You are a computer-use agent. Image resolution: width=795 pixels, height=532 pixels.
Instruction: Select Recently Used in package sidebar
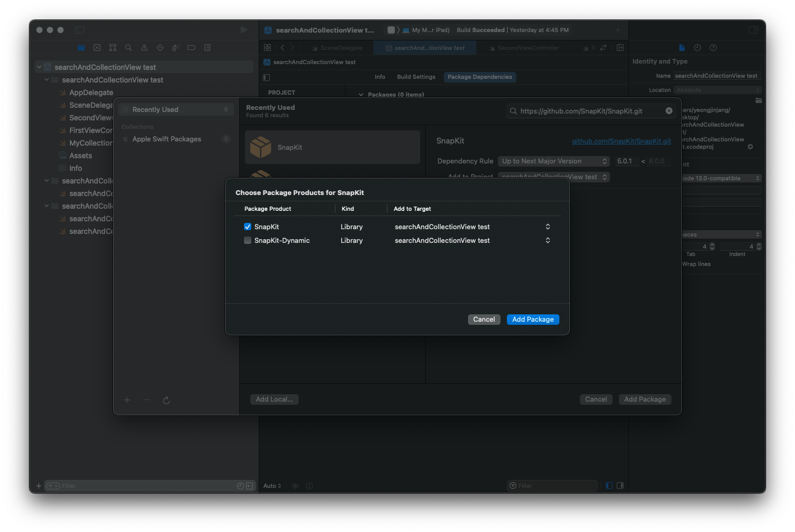click(176, 109)
